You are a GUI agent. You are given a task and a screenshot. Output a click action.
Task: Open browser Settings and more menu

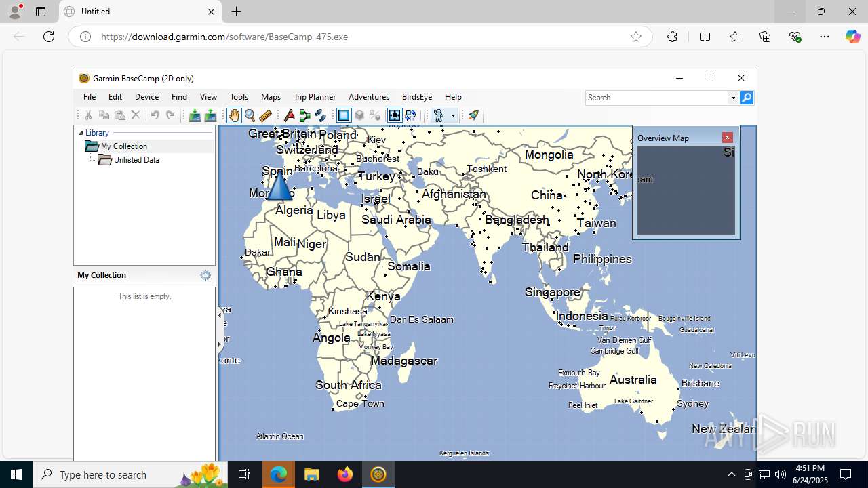[x=825, y=37]
